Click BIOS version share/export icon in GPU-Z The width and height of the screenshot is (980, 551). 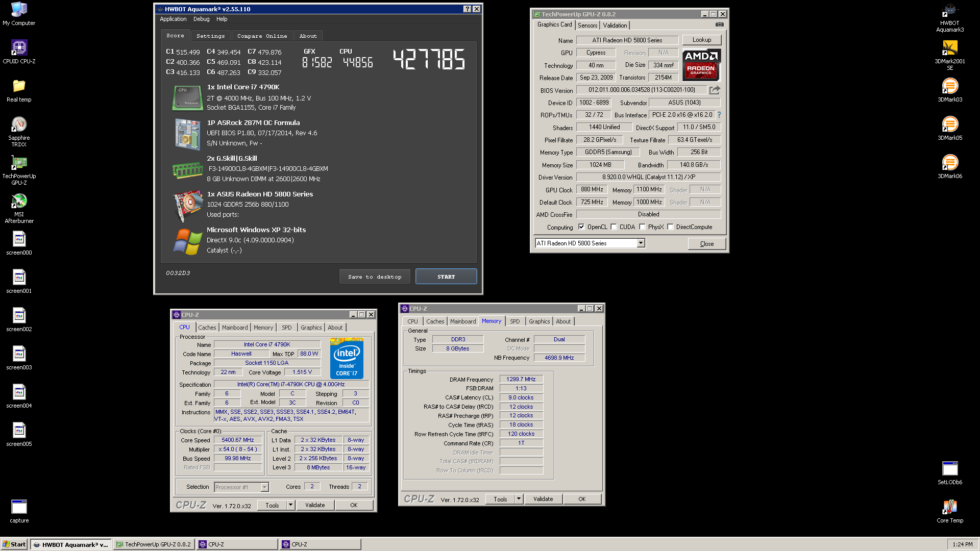pyautogui.click(x=715, y=90)
